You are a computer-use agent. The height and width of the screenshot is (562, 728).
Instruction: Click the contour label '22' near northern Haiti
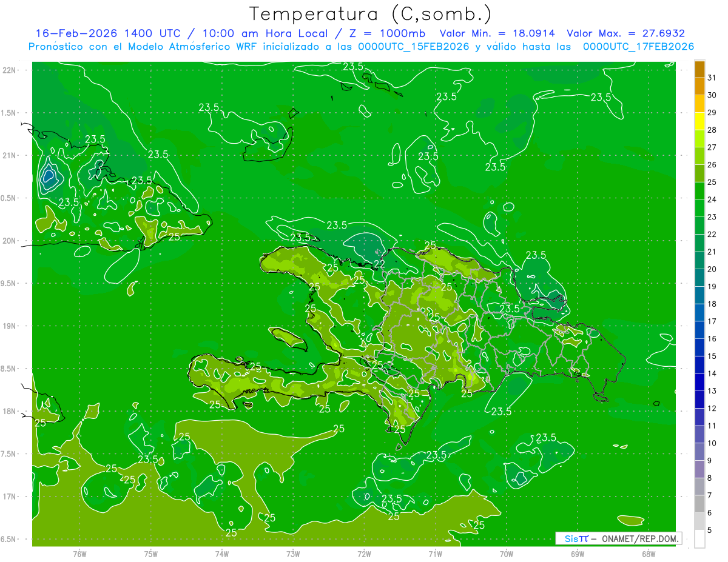[x=379, y=264]
